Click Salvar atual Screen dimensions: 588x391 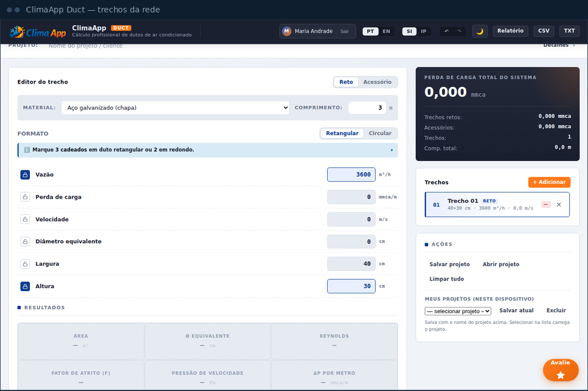516,310
